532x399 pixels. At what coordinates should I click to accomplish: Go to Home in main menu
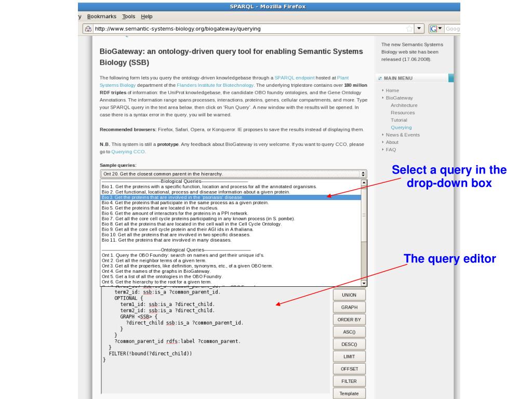click(x=392, y=90)
